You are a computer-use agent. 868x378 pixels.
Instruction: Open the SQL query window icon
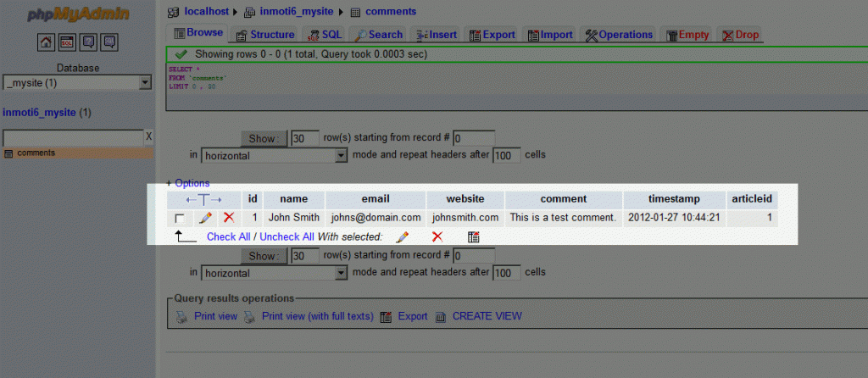[67, 42]
